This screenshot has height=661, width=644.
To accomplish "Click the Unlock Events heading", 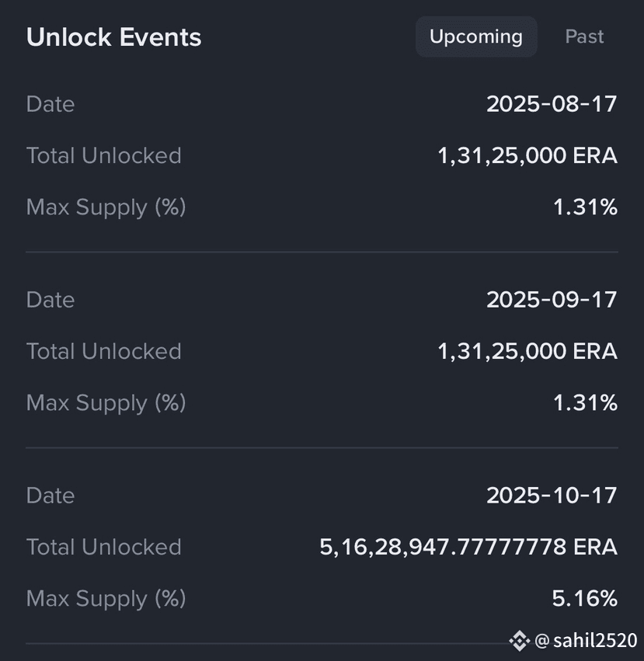I will [x=114, y=37].
